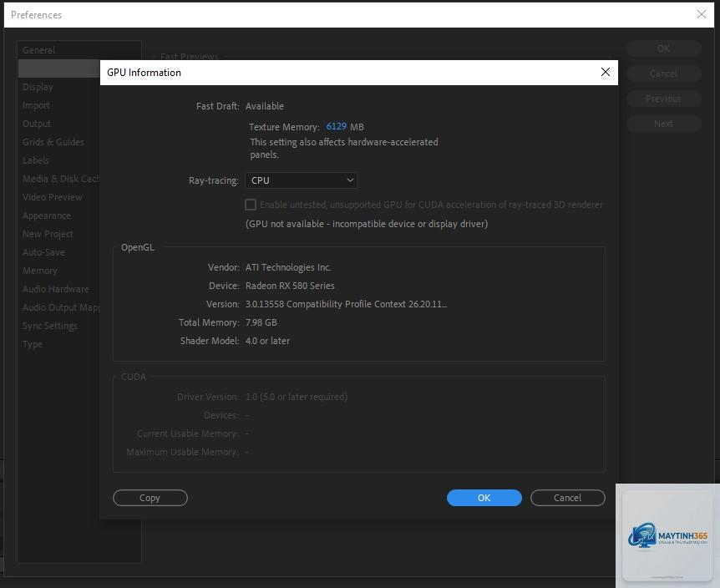Click the Preferences window OK button

coord(663,48)
